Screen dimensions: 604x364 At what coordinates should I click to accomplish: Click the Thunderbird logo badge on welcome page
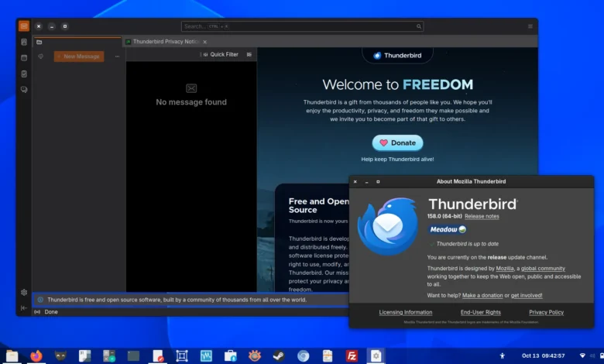397,56
